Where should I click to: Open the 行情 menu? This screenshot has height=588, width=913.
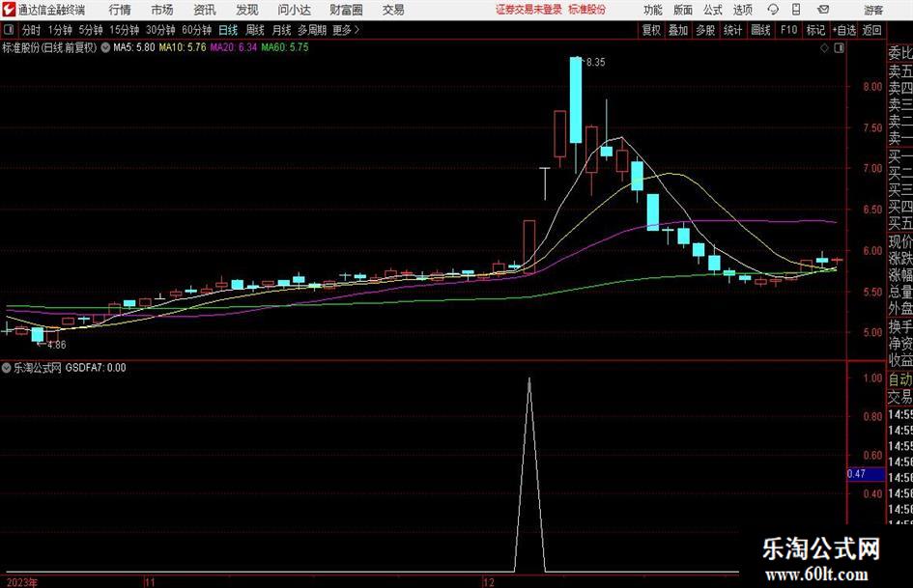pyautogui.click(x=120, y=10)
